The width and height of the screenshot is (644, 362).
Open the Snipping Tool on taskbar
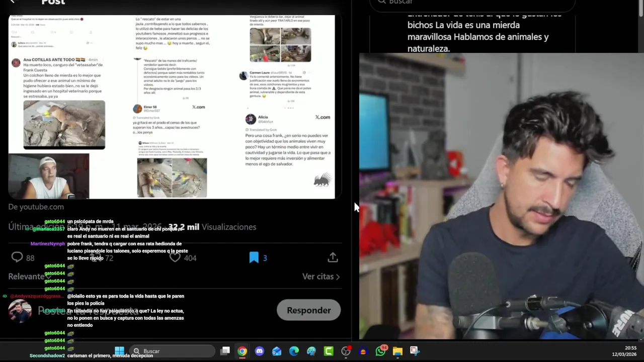pos(415,351)
